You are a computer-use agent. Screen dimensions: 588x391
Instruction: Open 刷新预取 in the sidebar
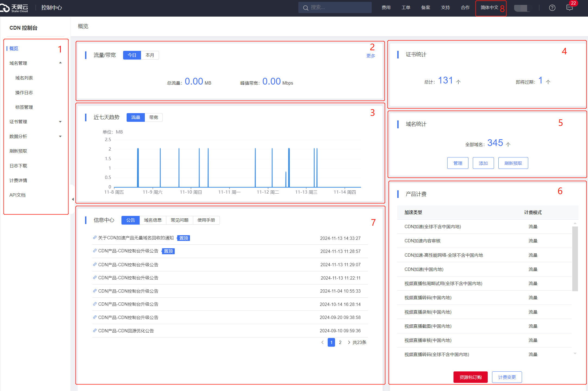click(x=18, y=151)
